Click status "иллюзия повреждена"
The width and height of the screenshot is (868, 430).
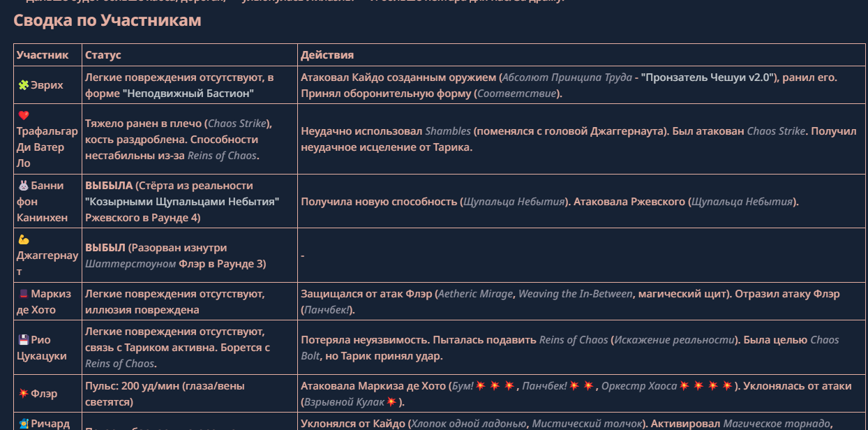point(142,309)
